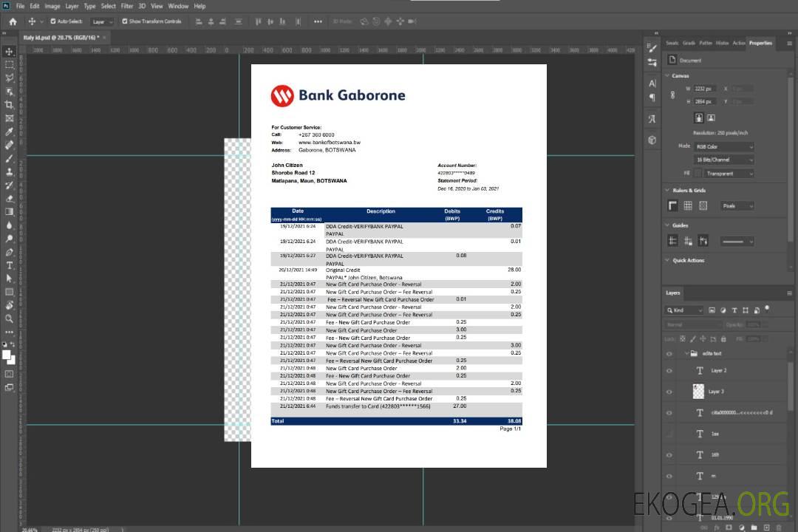
Task: Show the hidden '1aa' text layer
Action: [x=669, y=434]
